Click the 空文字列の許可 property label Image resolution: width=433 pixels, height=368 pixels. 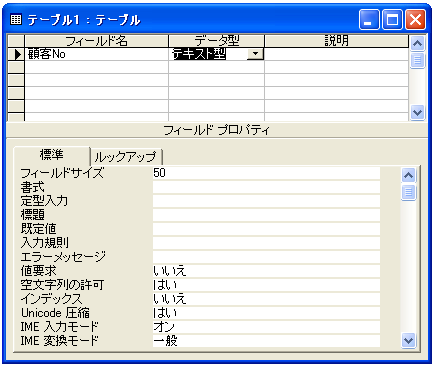pos(62,285)
